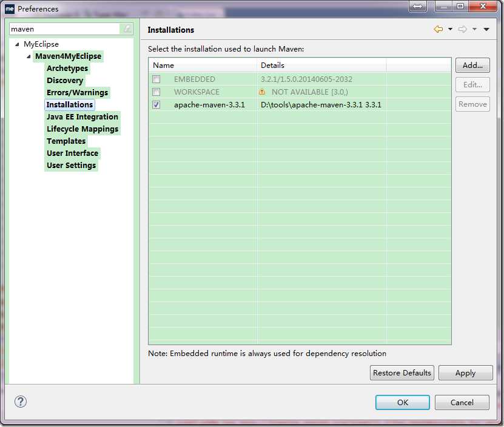Uncheck the apache-maven-3.3.1 checkbox
Image resolution: width=504 pixels, height=427 pixels.
click(156, 105)
